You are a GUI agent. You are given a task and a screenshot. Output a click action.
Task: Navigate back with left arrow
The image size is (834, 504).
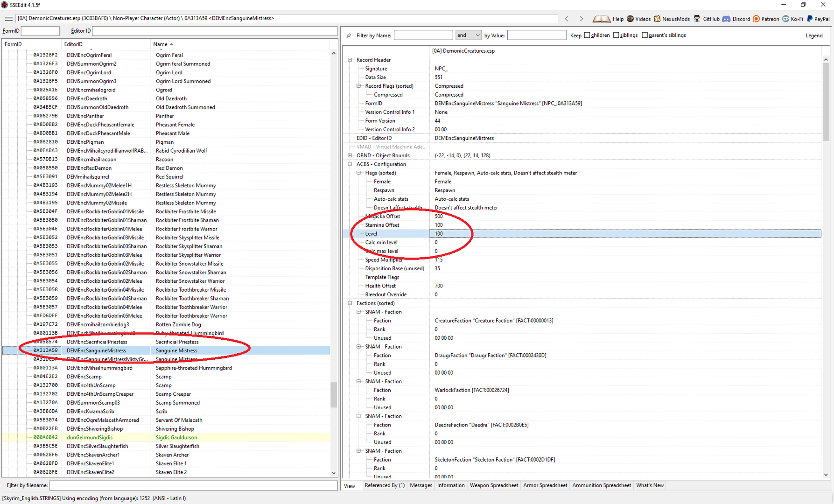coord(567,19)
